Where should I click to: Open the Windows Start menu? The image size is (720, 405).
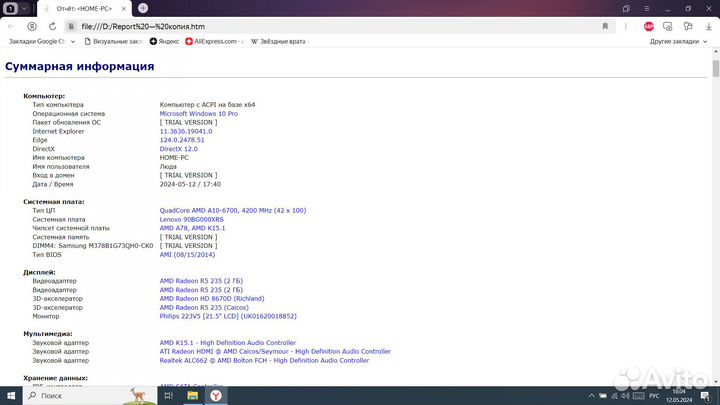coord(11,395)
